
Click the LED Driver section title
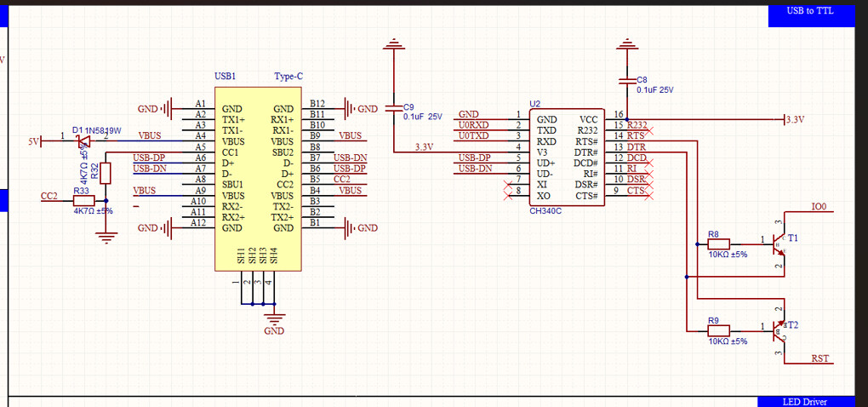(x=804, y=401)
